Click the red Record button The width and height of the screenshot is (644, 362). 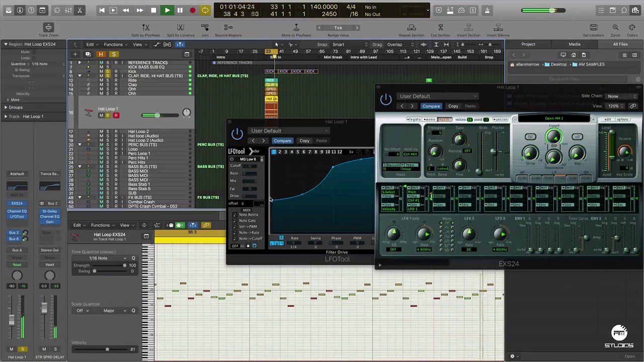pos(192,10)
